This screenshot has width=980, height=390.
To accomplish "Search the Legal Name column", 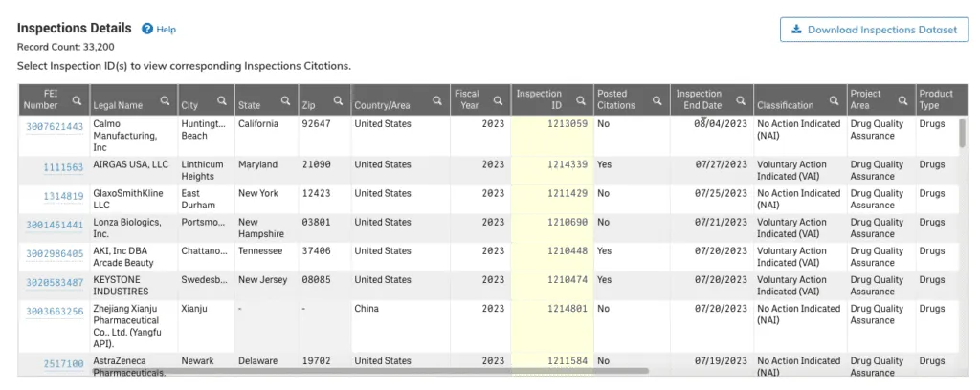I will point(165,99).
